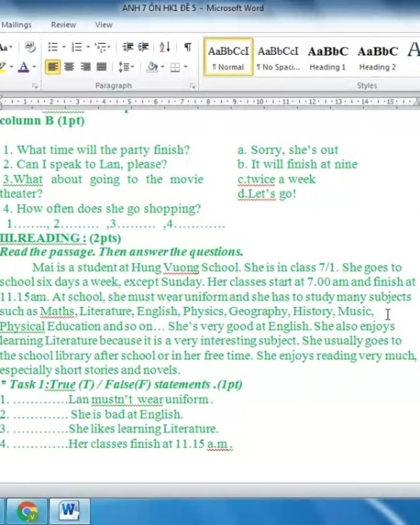The width and height of the screenshot is (420, 525).
Task: Toggle Show/Hide paragraph marks
Action: click(187, 47)
